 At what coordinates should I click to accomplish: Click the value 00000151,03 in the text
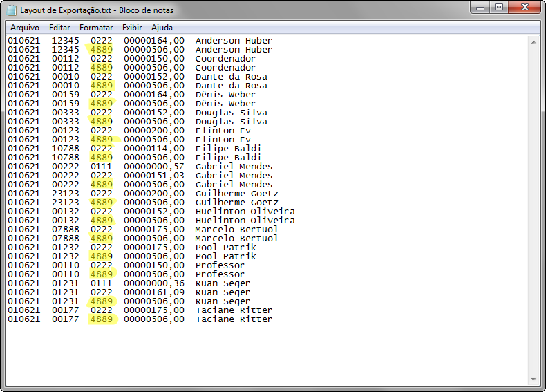click(x=154, y=176)
